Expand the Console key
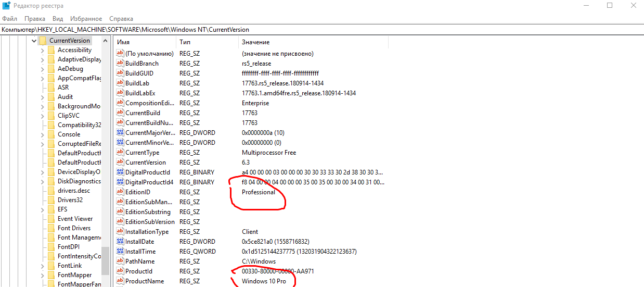This screenshot has width=644, height=287. (x=43, y=134)
